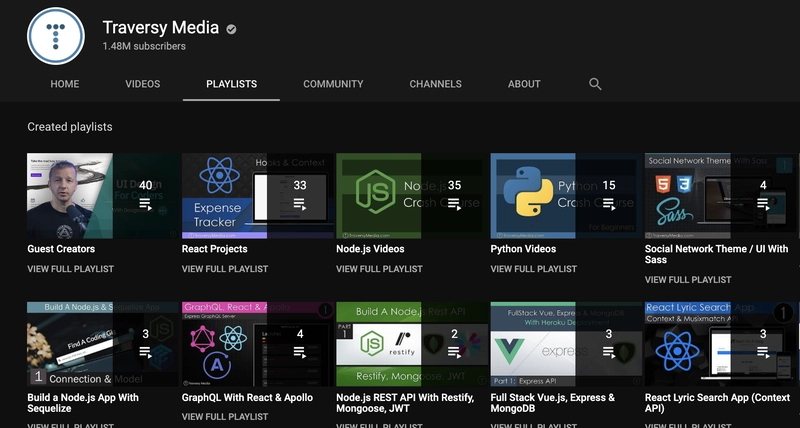Open Social Network Theme / UI With Sass title
Image resolution: width=800 pixels, height=428 pixels.
pos(716,254)
